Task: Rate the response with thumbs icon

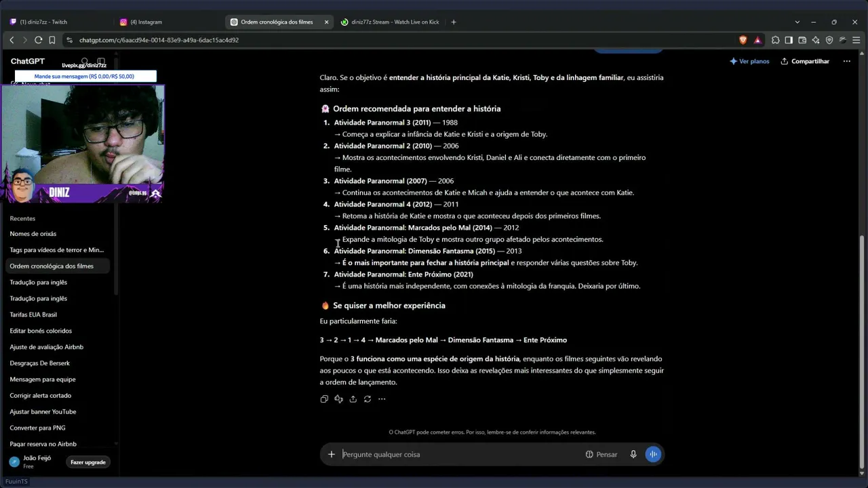Action: tap(338, 399)
